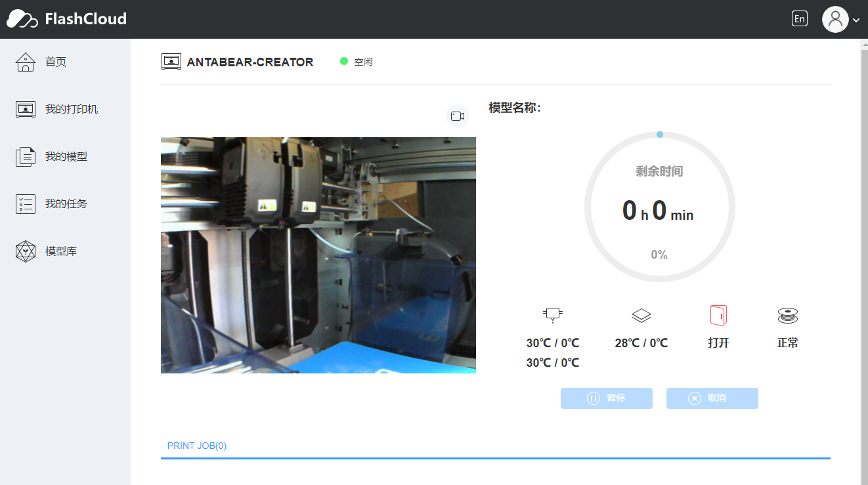Click the circular progress indicator dot
Viewport: 868px width, 485px height.
click(660, 135)
